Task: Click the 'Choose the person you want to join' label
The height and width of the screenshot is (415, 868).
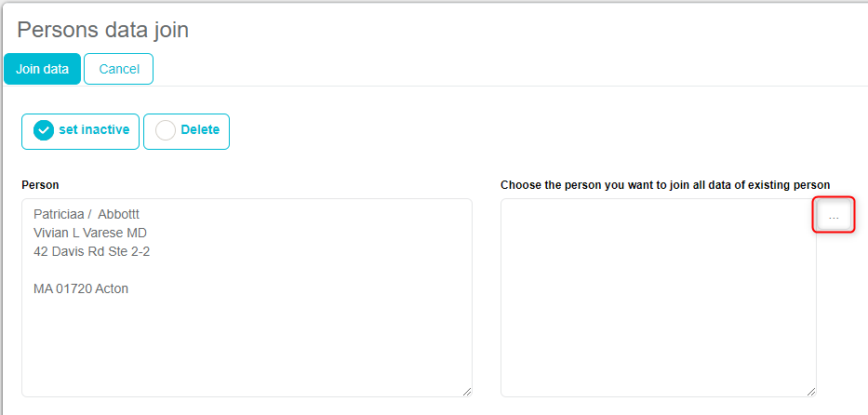Action: 664,185
